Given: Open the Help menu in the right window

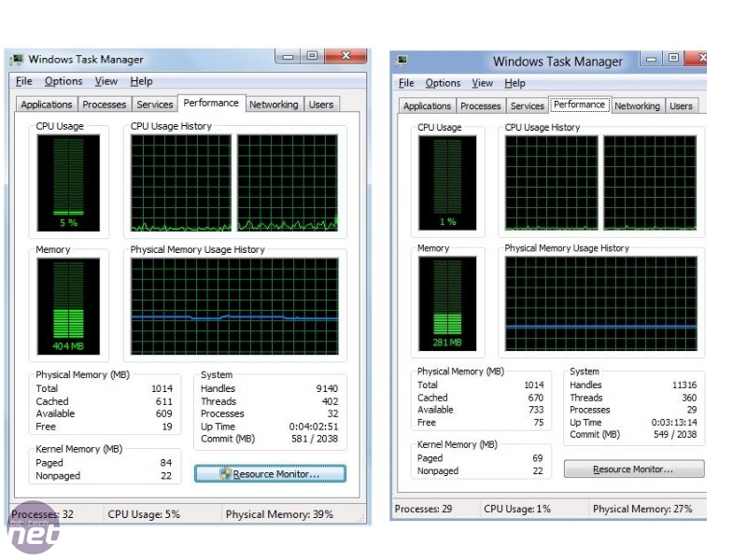Looking at the screenshot, I should coord(514,83).
